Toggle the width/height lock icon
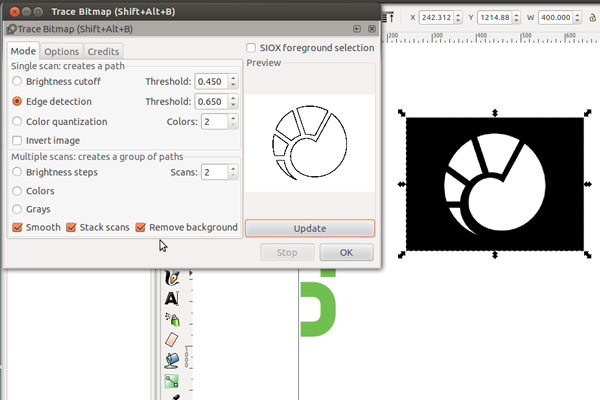This screenshot has width=600, height=400. coord(593,18)
